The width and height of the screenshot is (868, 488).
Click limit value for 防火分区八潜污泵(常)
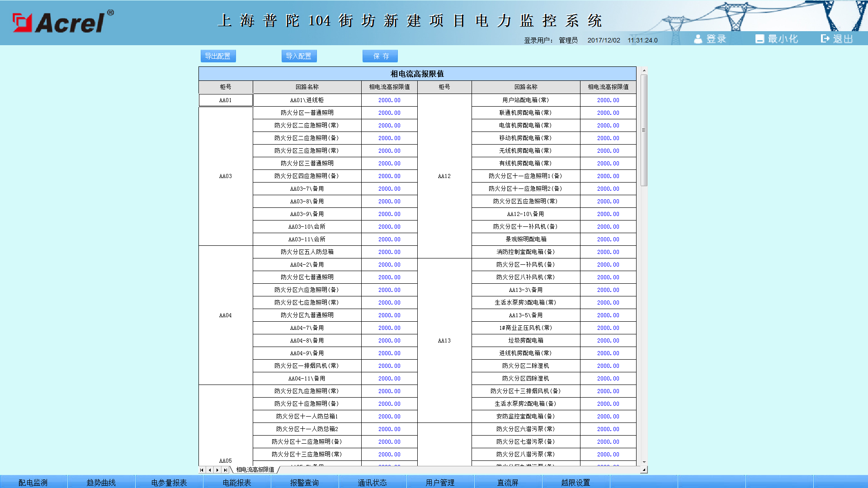point(608,455)
